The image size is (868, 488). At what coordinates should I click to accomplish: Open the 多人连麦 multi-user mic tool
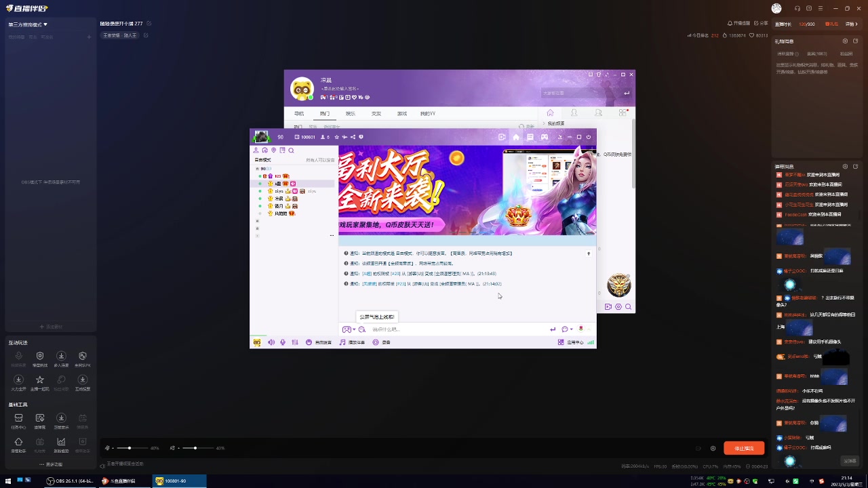(x=61, y=359)
